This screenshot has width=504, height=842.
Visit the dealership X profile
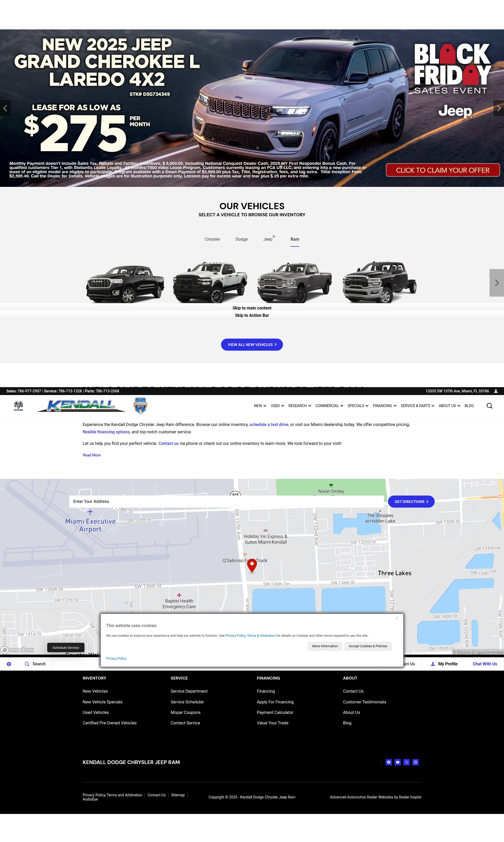[407, 762]
